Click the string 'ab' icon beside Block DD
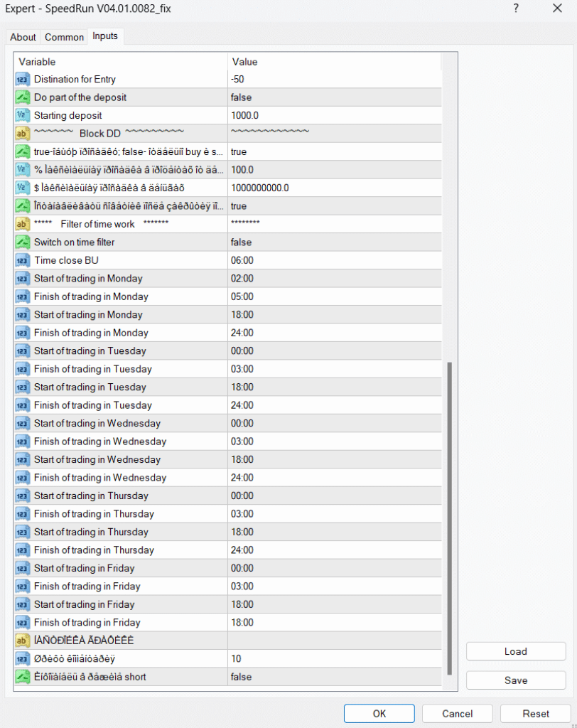This screenshot has width=577, height=728. (x=22, y=134)
